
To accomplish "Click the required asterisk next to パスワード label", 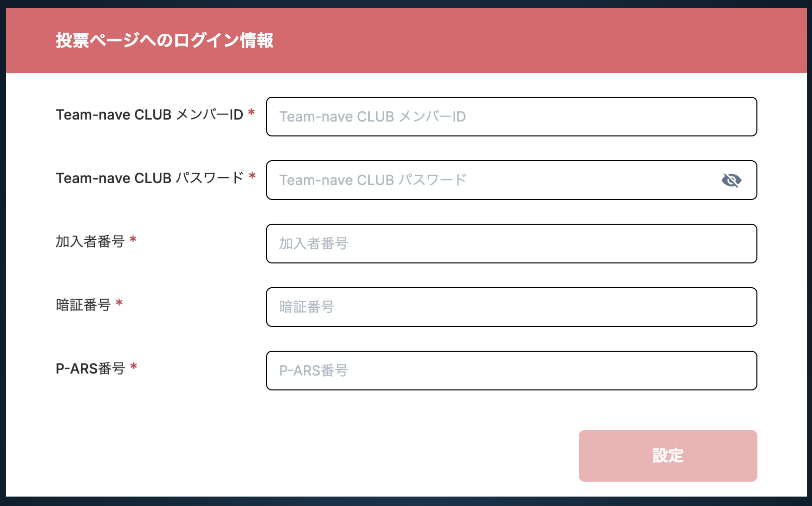I will [252, 176].
